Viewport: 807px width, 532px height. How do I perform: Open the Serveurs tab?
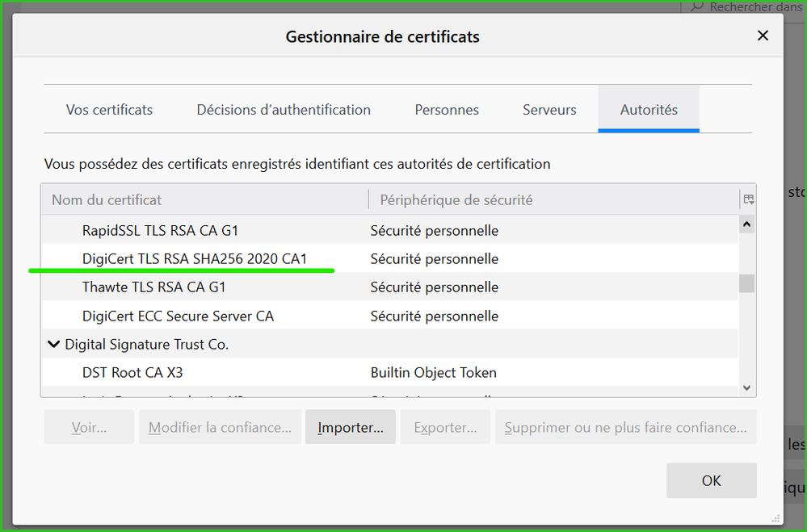click(549, 110)
